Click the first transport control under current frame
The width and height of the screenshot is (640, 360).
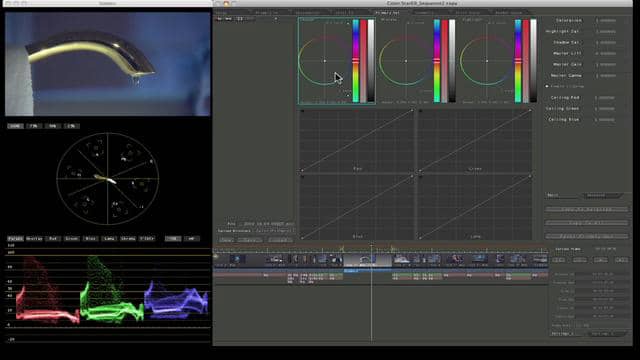tap(559, 260)
